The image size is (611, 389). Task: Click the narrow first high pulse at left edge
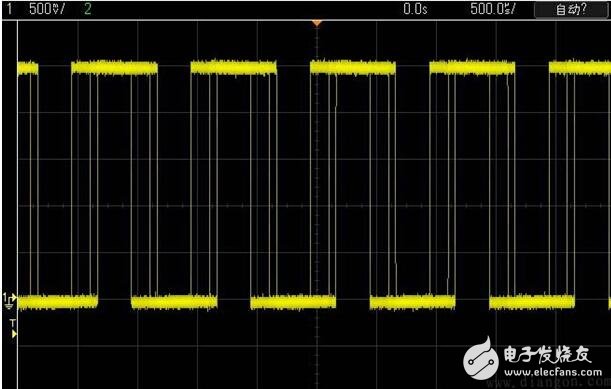click(x=28, y=68)
